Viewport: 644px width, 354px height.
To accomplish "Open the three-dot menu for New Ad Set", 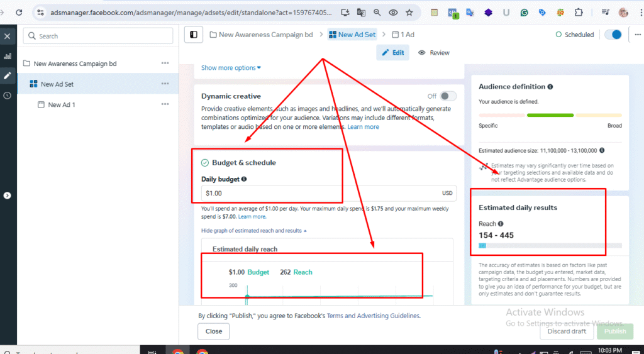I will 165,84.
